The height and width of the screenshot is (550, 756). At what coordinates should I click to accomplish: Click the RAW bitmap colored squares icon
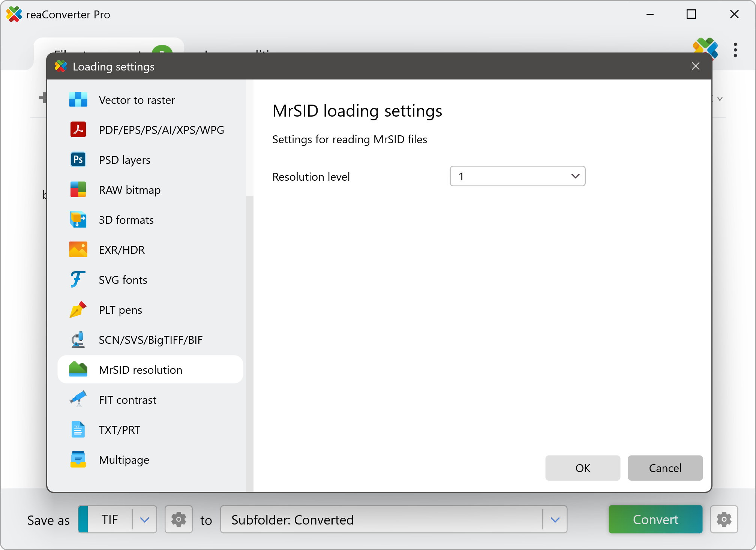tap(78, 190)
